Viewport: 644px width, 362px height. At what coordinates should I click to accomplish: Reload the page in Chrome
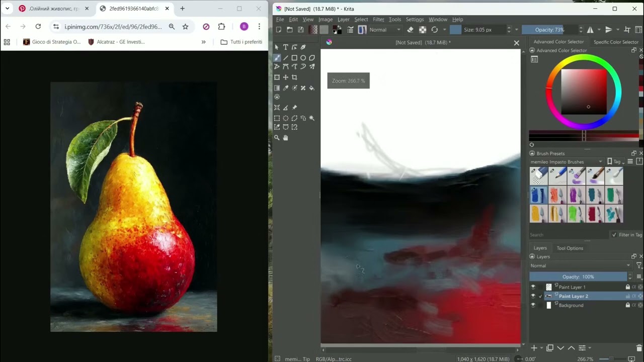[38, 27]
